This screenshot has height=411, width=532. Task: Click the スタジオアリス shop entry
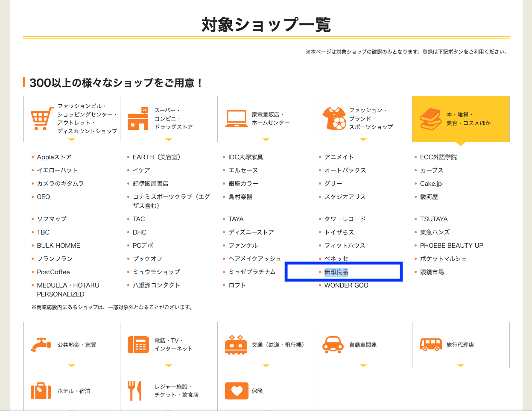tap(345, 197)
